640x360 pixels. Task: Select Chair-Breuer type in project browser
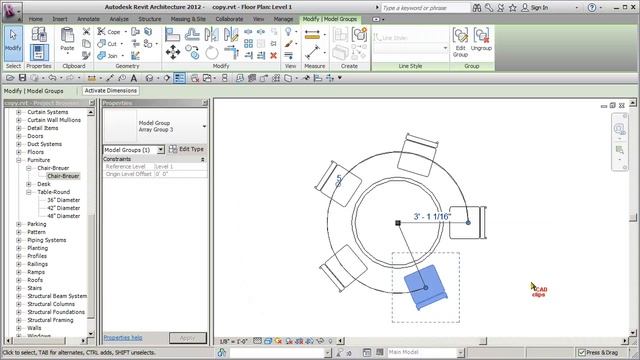click(x=63, y=176)
